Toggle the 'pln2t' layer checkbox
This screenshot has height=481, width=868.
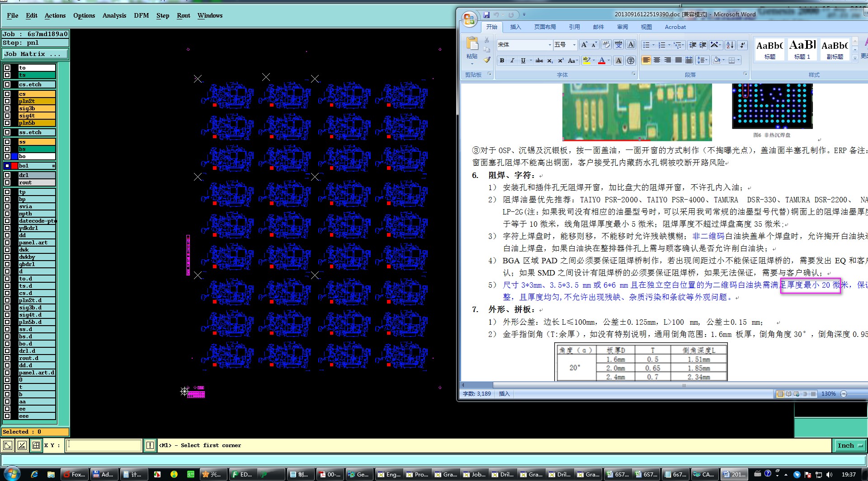pos(7,101)
